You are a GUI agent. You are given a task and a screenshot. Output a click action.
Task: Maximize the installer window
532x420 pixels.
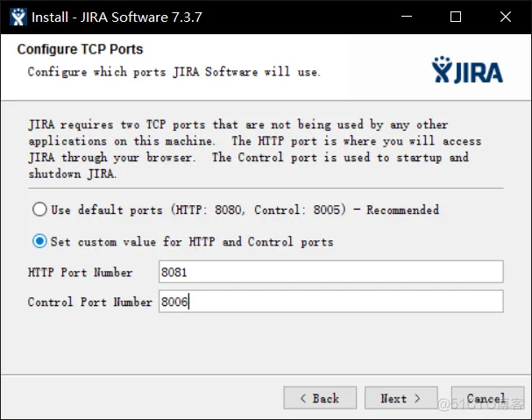(x=456, y=17)
